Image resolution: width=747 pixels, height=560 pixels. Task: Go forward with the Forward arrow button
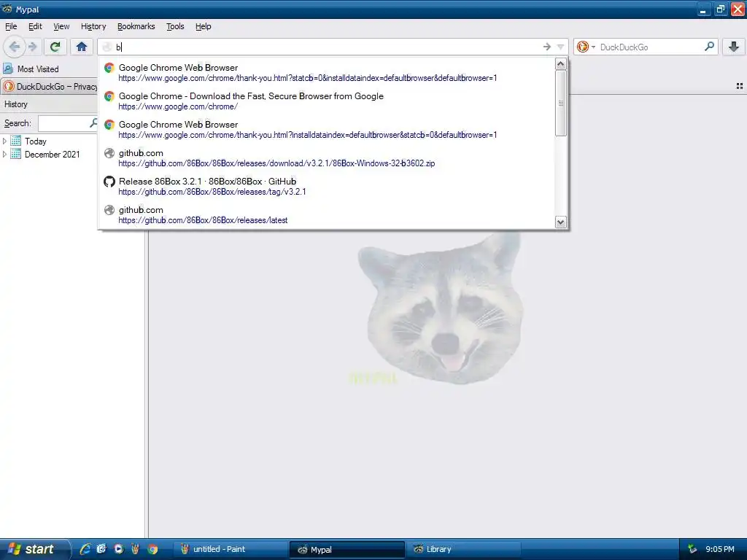pos(32,47)
